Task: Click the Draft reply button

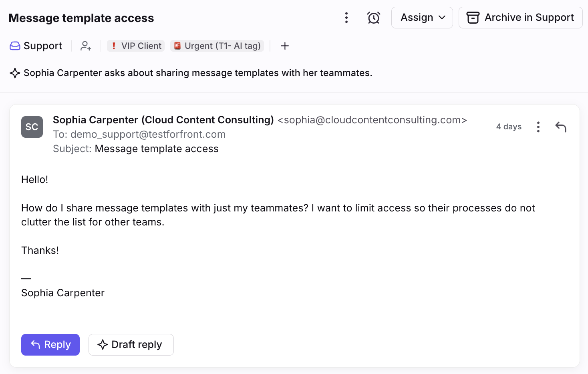Action: coord(131,345)
